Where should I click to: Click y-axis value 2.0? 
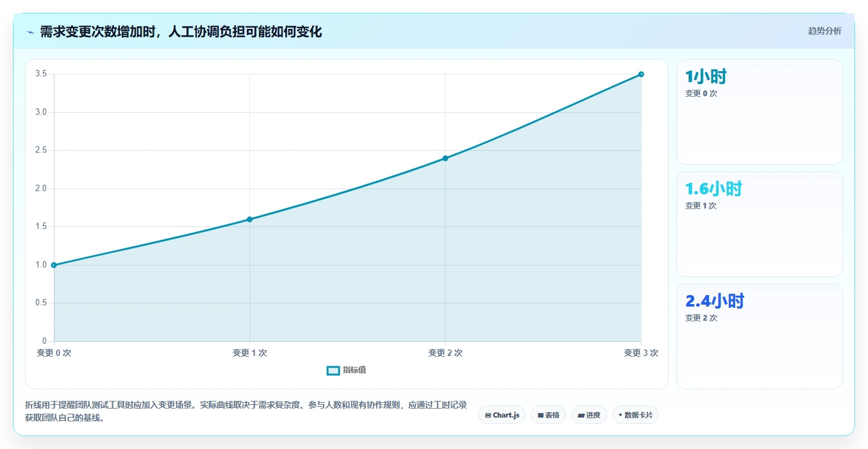coord(41,189)
